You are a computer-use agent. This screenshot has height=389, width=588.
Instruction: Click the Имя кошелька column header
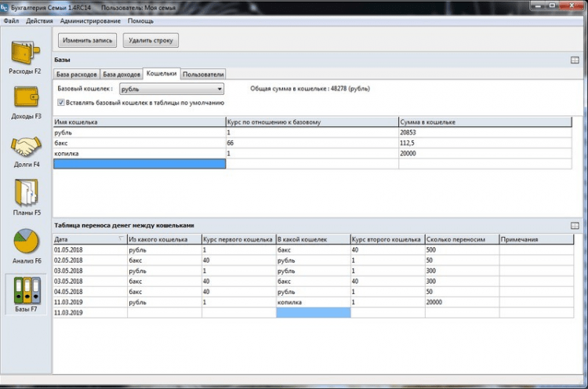(140, 122)
